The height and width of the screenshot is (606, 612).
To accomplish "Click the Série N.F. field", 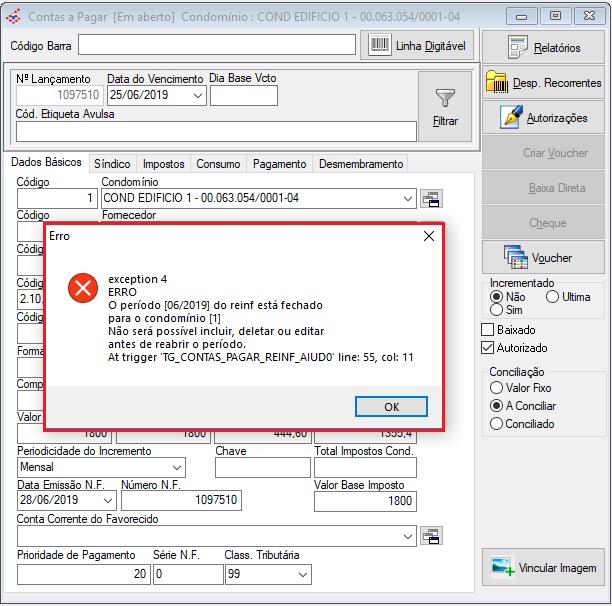I will 188,574.
